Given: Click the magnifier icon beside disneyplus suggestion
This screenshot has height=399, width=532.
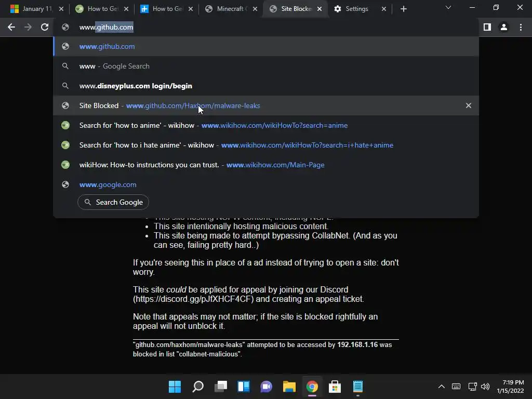Looking at the screenshot, I should (x=65, y=86).
